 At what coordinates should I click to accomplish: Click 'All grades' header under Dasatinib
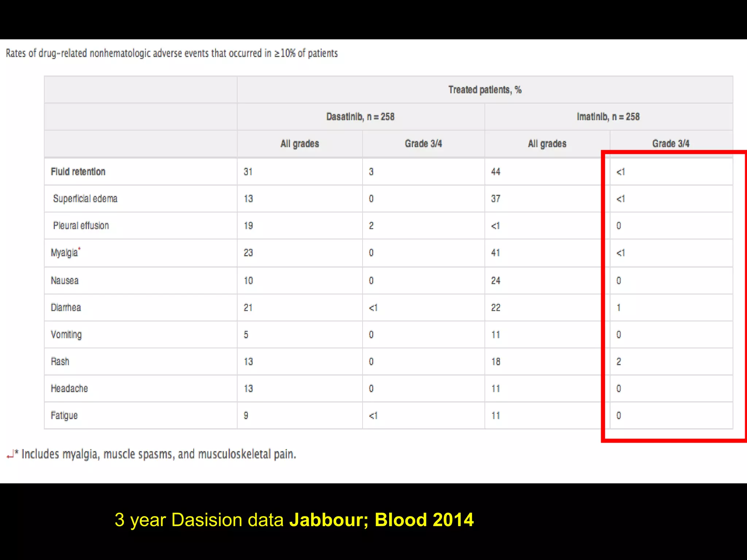300,144
